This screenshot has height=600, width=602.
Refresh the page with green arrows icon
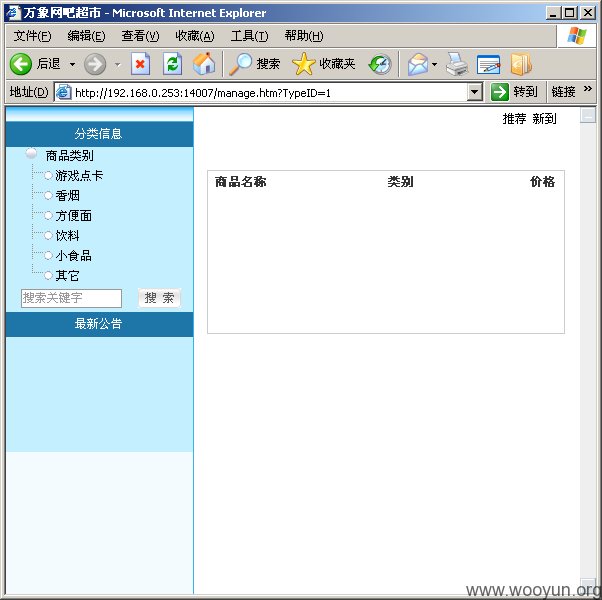[172, 64]
